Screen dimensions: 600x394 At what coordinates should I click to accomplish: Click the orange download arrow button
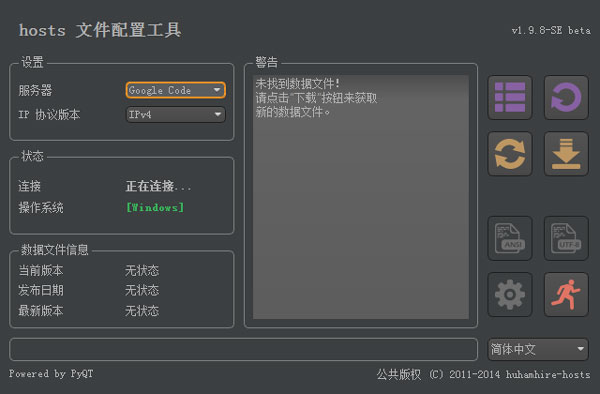[566, 153]
